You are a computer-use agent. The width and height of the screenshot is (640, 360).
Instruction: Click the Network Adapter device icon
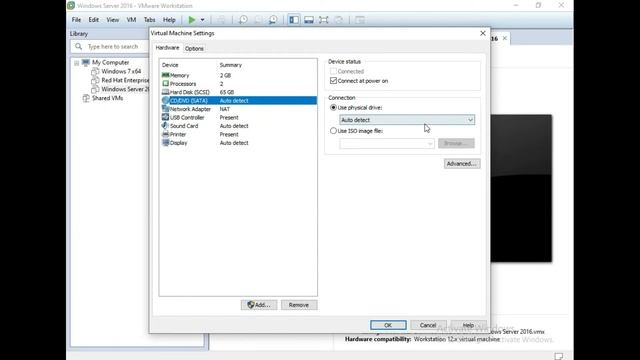pyautogui.click(x=165, y=109)
